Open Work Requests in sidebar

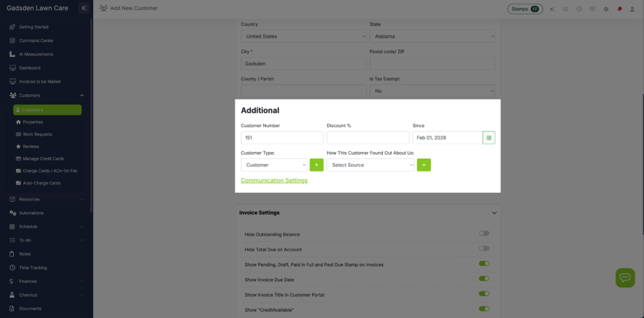click(x=37, y=134)
